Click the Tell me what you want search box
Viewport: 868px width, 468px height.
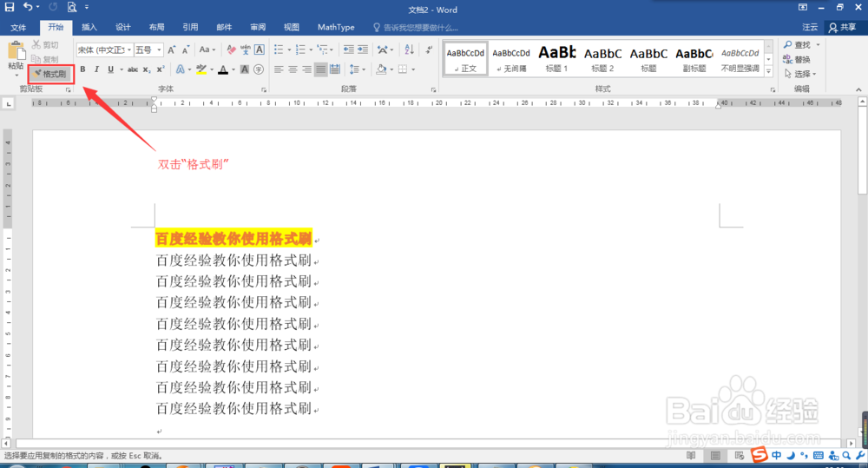416,27
